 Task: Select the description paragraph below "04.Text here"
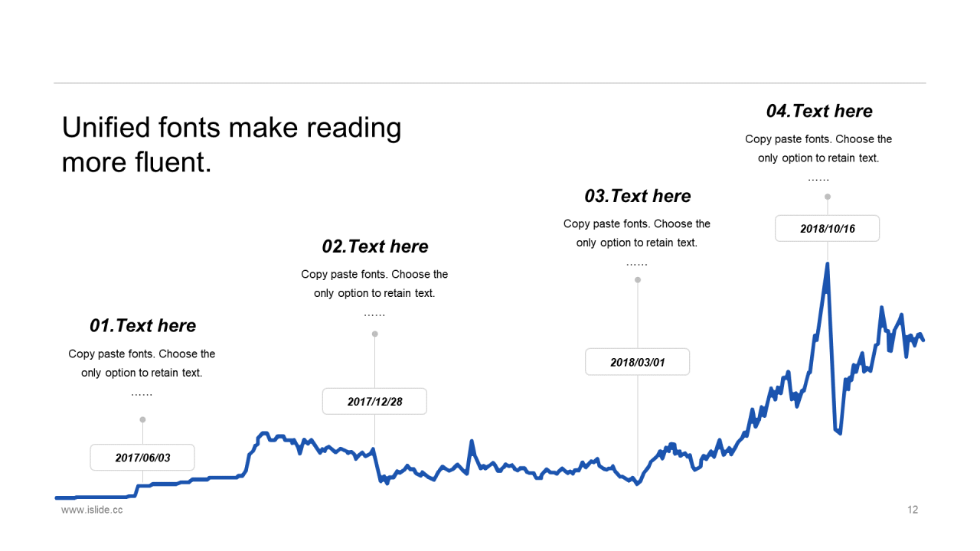pyautogui.click(x=818, y=148)
